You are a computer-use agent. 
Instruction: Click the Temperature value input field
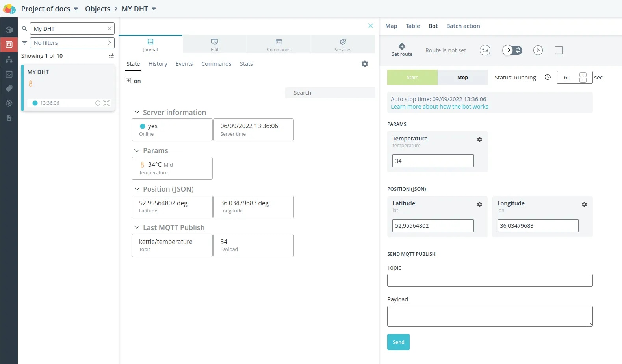433,161
